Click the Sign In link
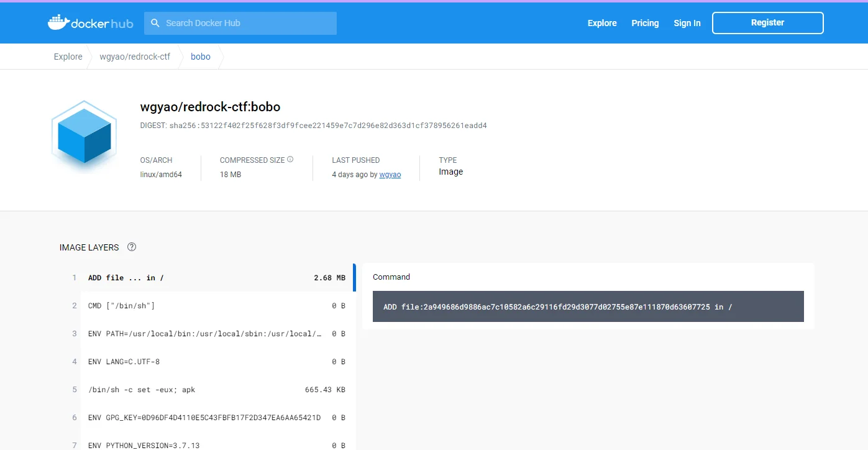This screenshot has width=868, height=450. (x=687, y=23)
